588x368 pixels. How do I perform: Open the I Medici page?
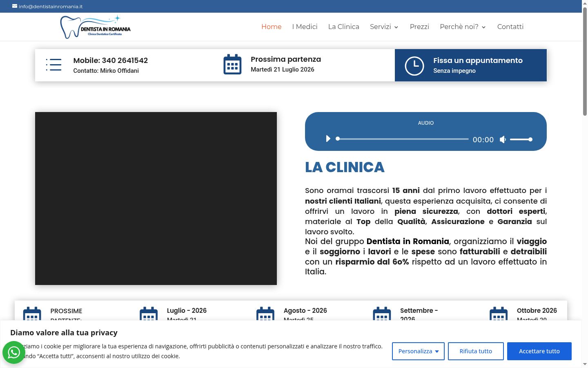pos(305,27)
